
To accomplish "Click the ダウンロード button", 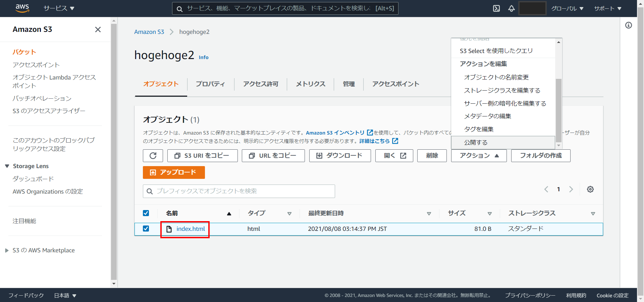I will point(340,156).
